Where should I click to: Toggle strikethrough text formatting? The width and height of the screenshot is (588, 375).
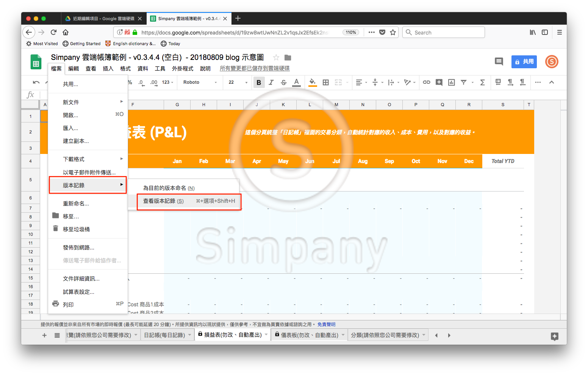(x=284, y=82)
